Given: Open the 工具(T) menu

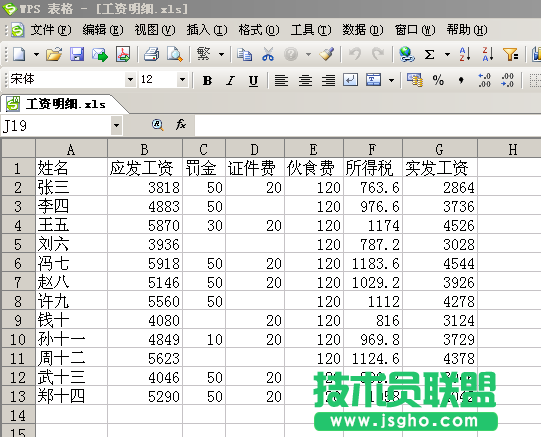Looking at the screenshot, I should (311, 30).
